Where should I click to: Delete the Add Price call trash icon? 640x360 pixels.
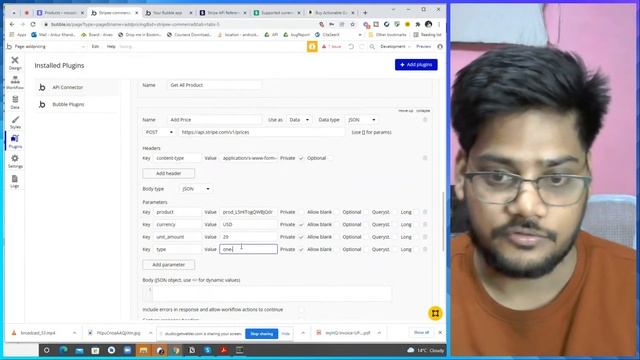point(425,120)
